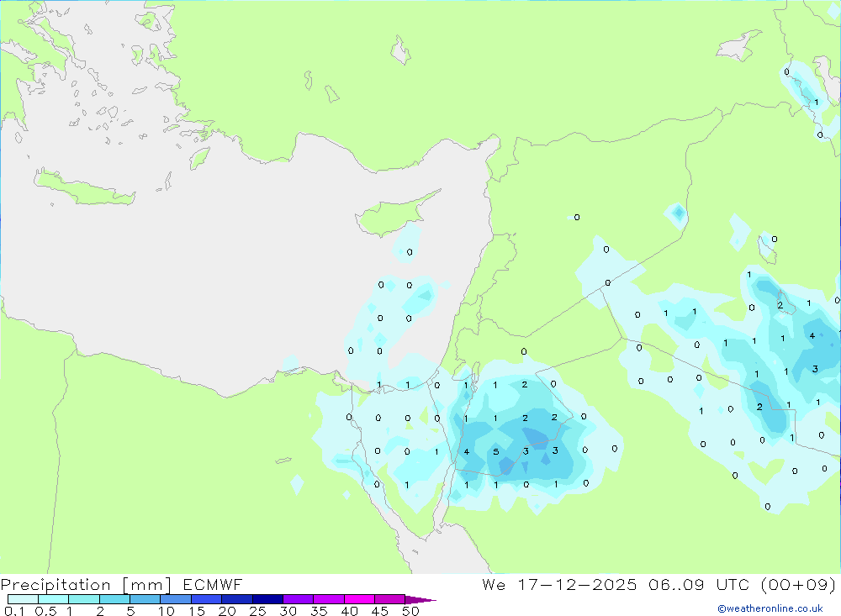Click the '45' legend scale label
The image size is (841, 616).
380,611
